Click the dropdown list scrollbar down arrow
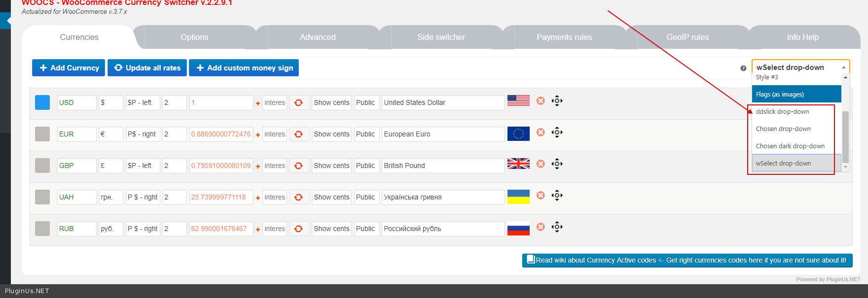This screenshot has width=868, height=298. (x=845, y=167)
